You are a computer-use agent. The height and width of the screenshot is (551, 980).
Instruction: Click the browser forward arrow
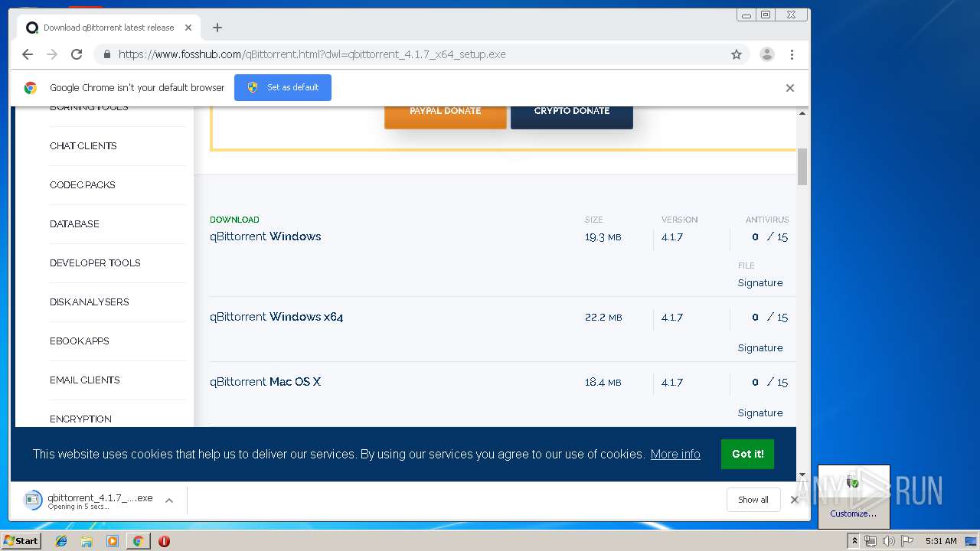point(52,54)
